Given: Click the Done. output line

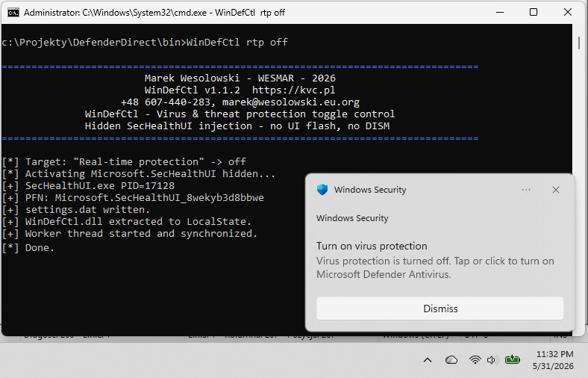Looking at the screenshot, I should 28,248.
